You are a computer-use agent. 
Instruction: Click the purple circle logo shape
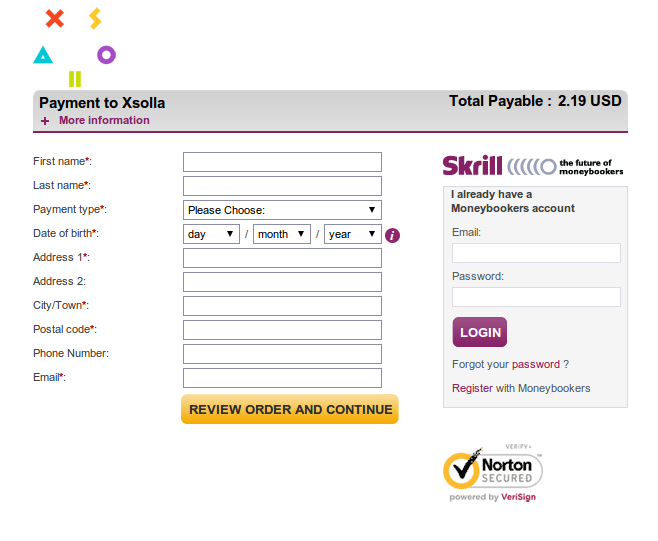tap(106, 55)
